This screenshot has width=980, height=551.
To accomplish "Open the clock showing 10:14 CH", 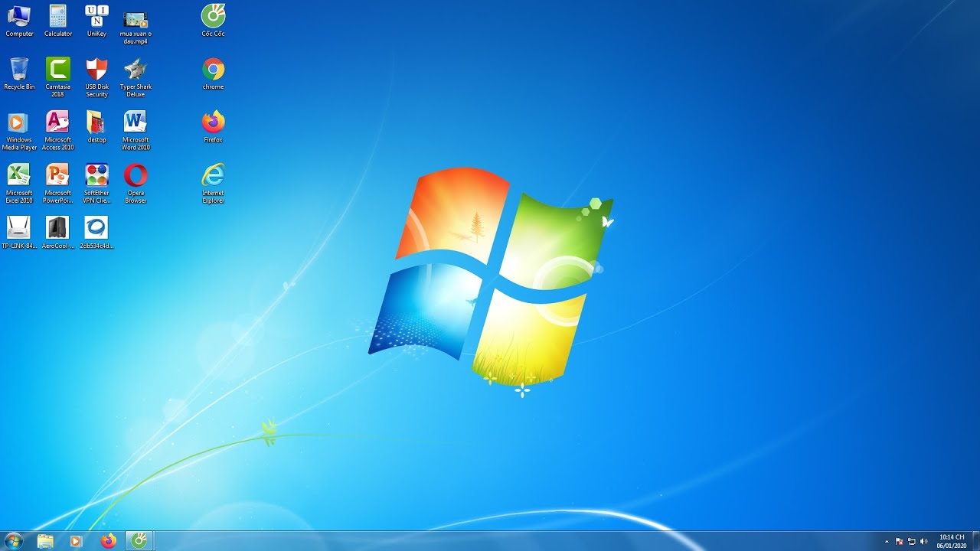I will pos(952,541).
